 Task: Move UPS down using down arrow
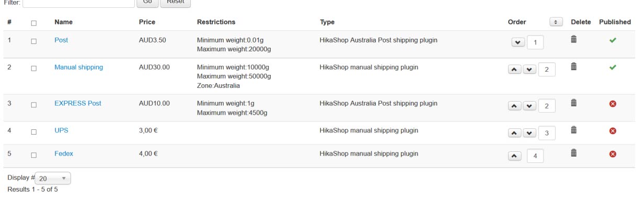click(529, 133)
